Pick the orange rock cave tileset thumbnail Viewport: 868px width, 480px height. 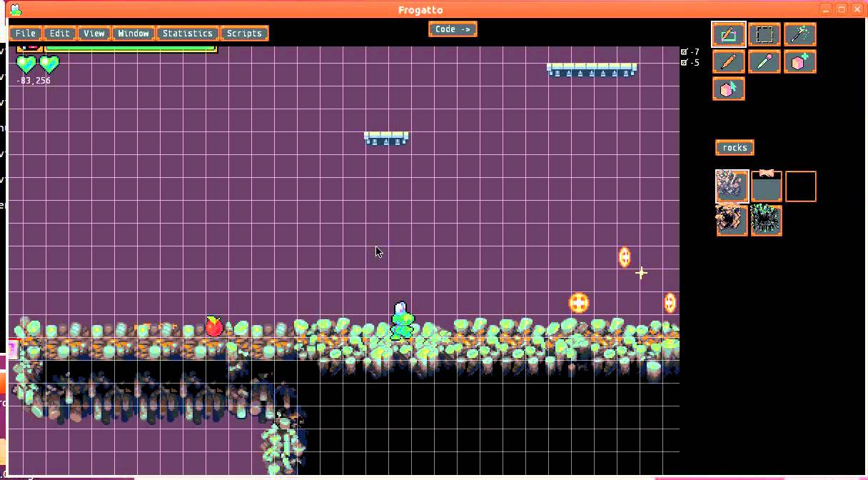732,220
